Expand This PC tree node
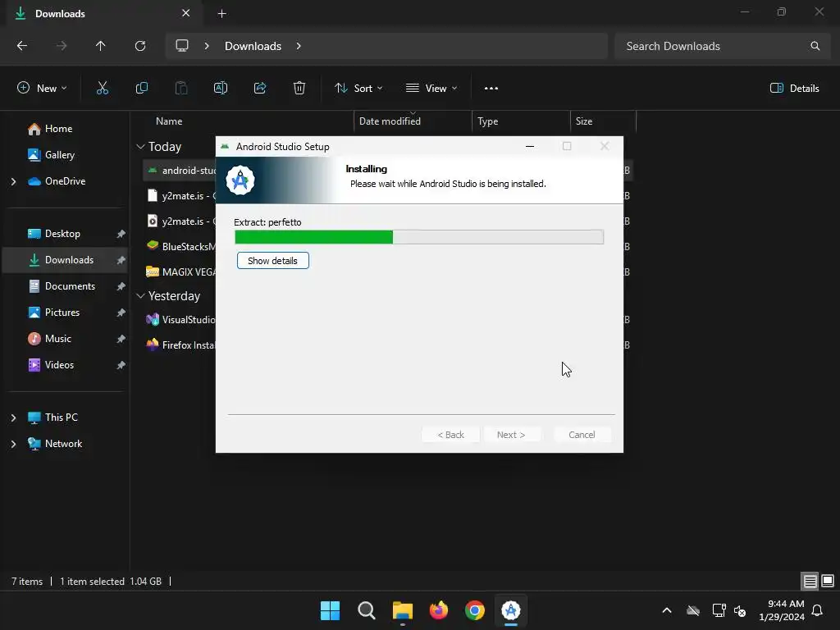This screenshot has height=630, width=840. click(13, 418)
